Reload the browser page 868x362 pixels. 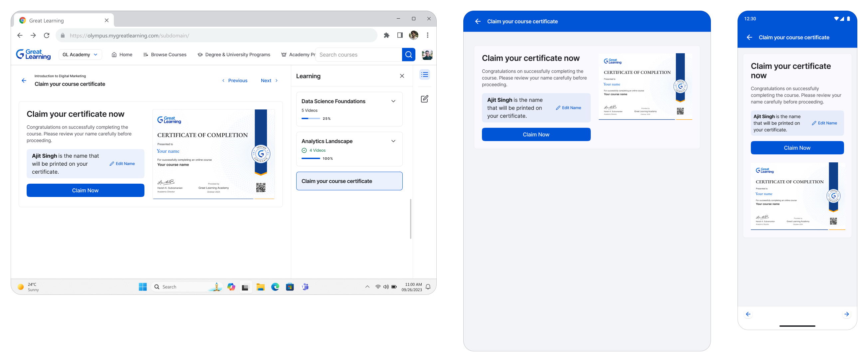click(47, 35)
